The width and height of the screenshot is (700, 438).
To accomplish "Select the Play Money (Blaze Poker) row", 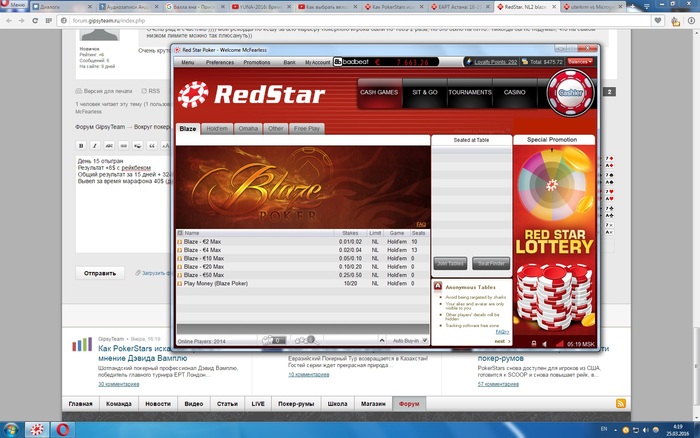I will [x=303, y=284].
